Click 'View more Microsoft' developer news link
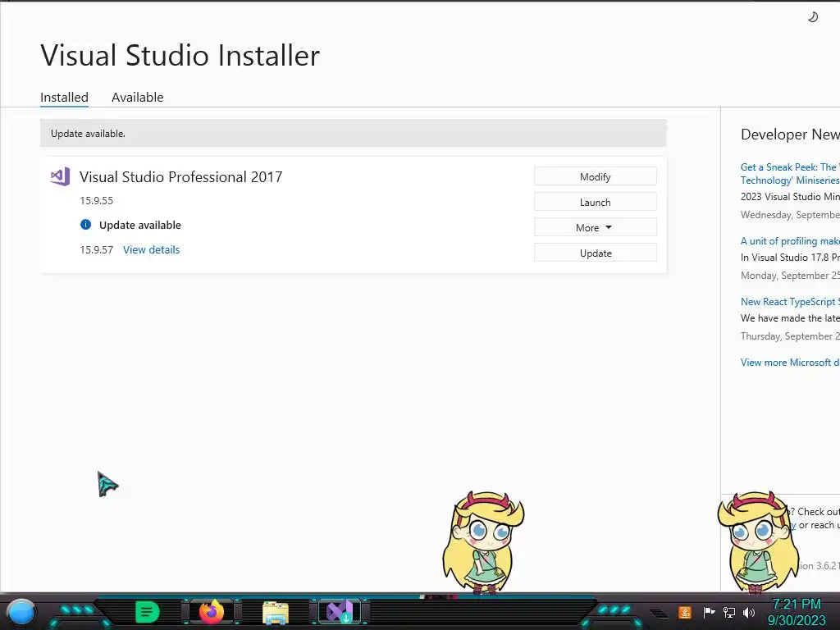840x630 pixels. point(790,363)
